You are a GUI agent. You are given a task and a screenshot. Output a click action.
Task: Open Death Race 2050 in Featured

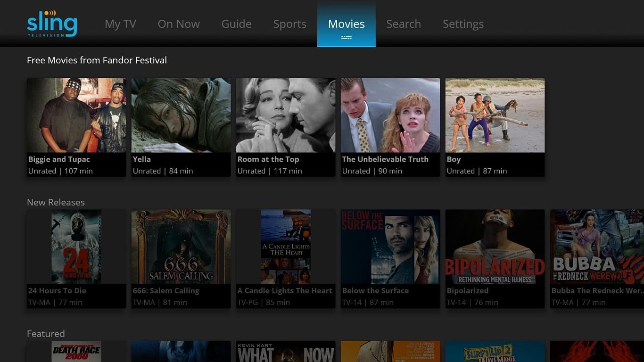click(76, 352)
